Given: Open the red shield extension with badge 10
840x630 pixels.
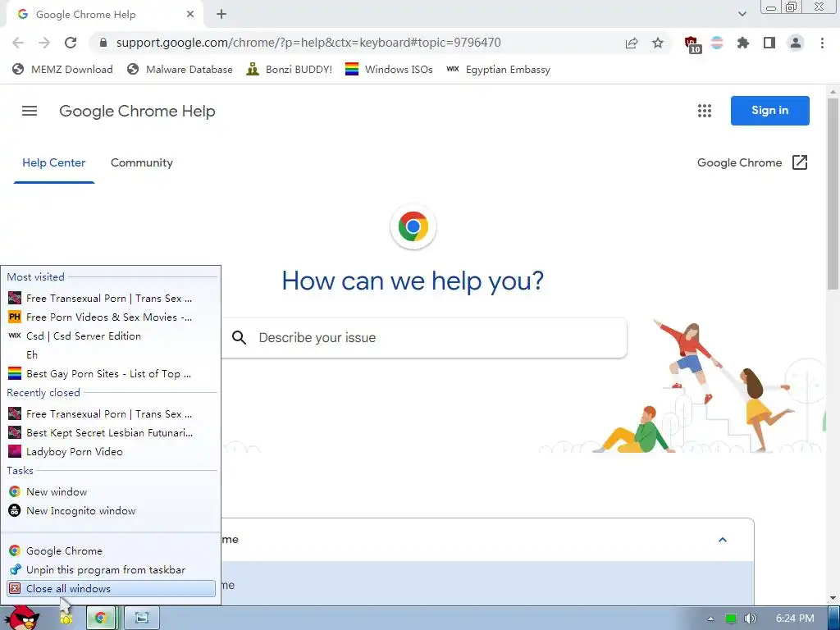Looking at the screenshot, I should (x=692, y=44).
